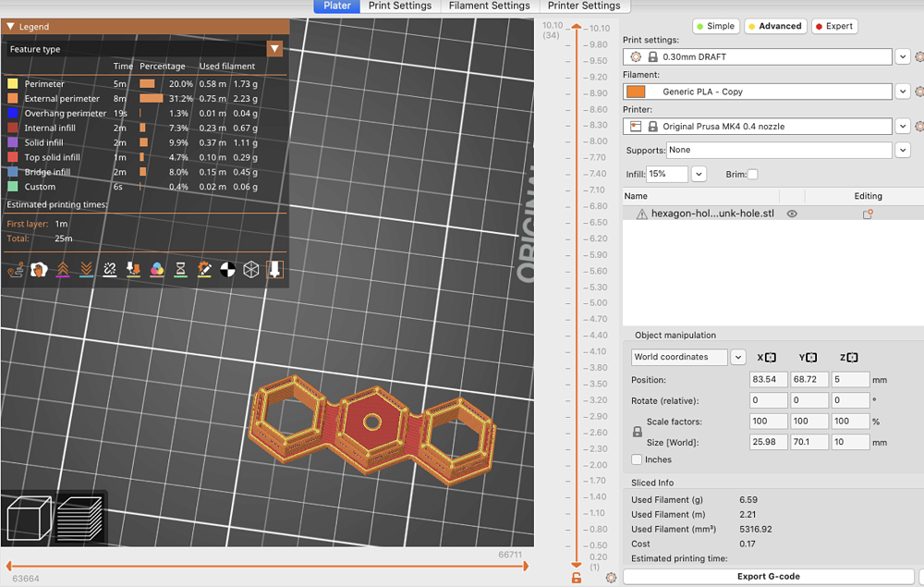Click the orange filament color swatch
Viewport: 924px width, 587px height.
coord(636,92)
